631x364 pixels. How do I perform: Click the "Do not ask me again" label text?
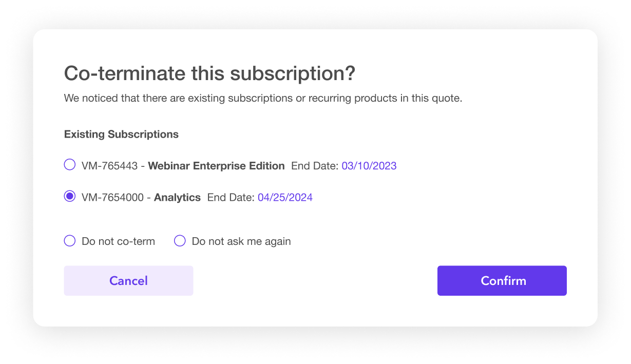click(241, 241)
